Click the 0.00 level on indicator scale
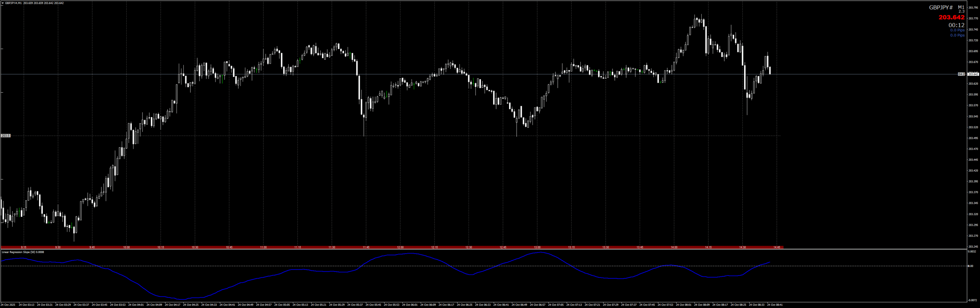Screen dimensions: 980x308 click(x=970, y=266)
